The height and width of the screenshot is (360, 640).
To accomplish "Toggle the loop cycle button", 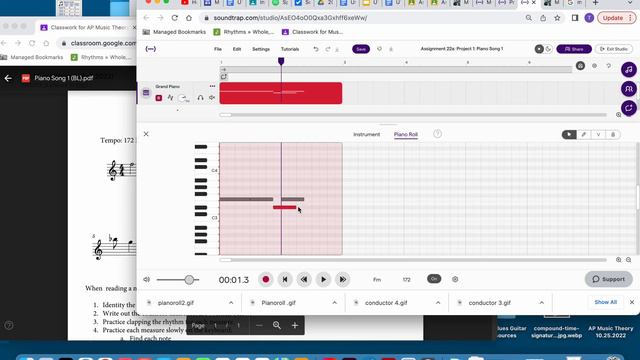I will coord(224,76).
